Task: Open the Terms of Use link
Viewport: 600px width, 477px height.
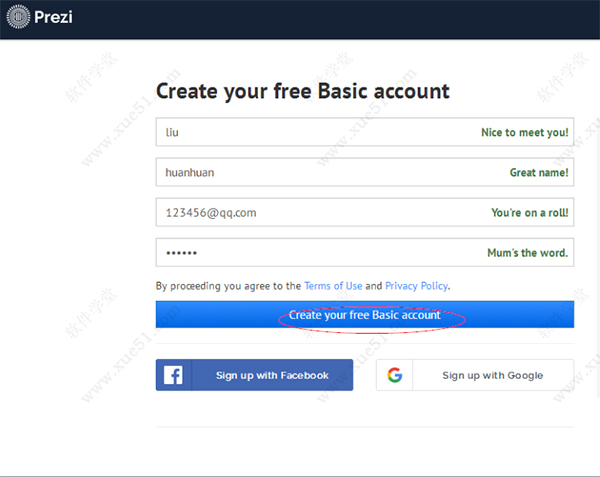Action: pos(332,286)
